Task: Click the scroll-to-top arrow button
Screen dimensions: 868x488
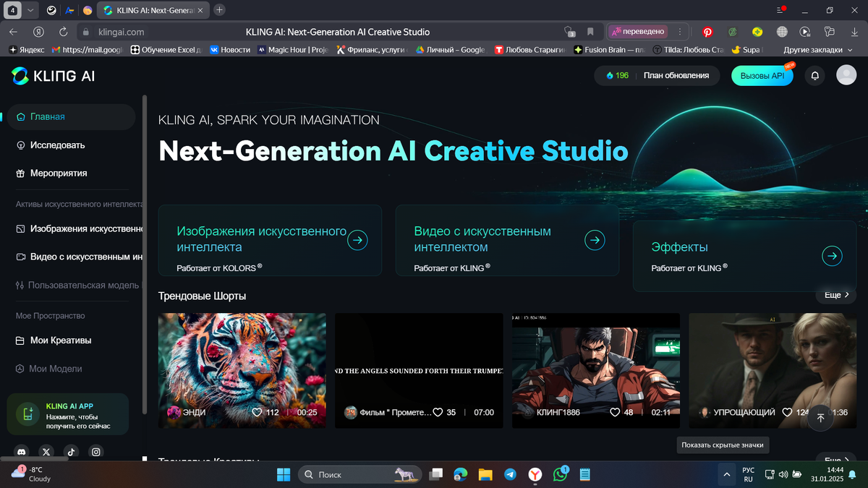Action: pos(820,417)
